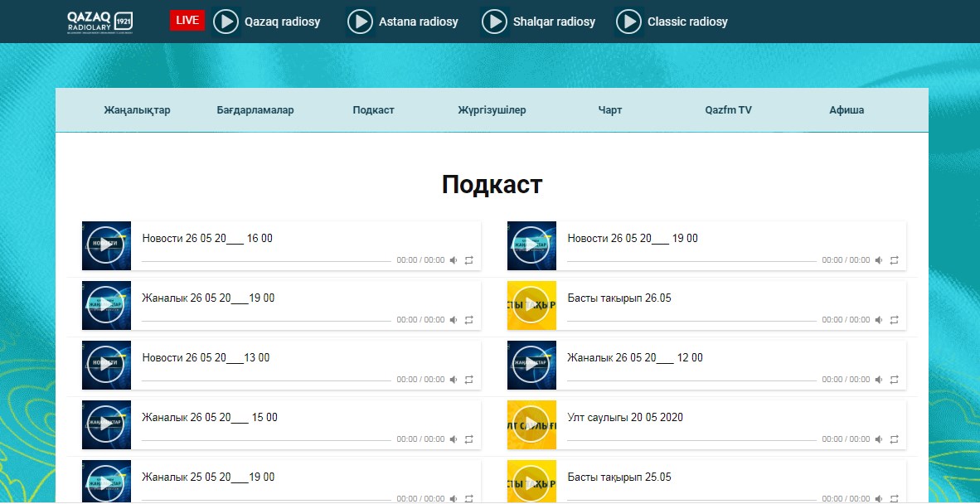980x504 pixels.
Task: Seek on Новости 26 05 13 00 progress bar
Action: (x=266, y=380)
